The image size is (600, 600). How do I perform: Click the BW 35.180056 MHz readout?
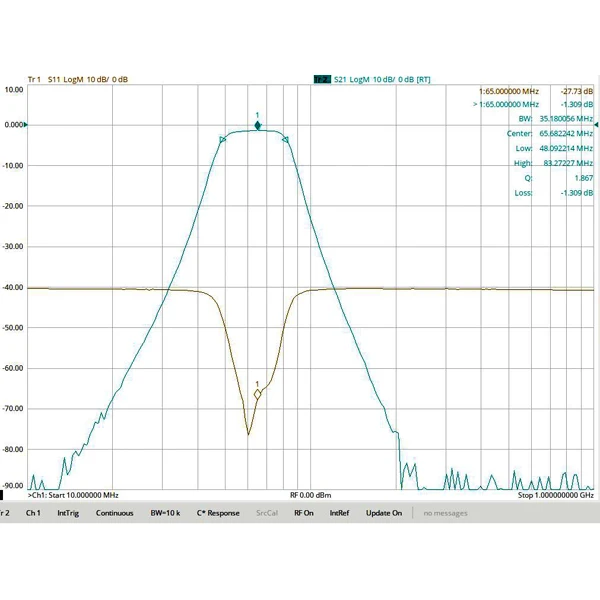coord(556,119)
